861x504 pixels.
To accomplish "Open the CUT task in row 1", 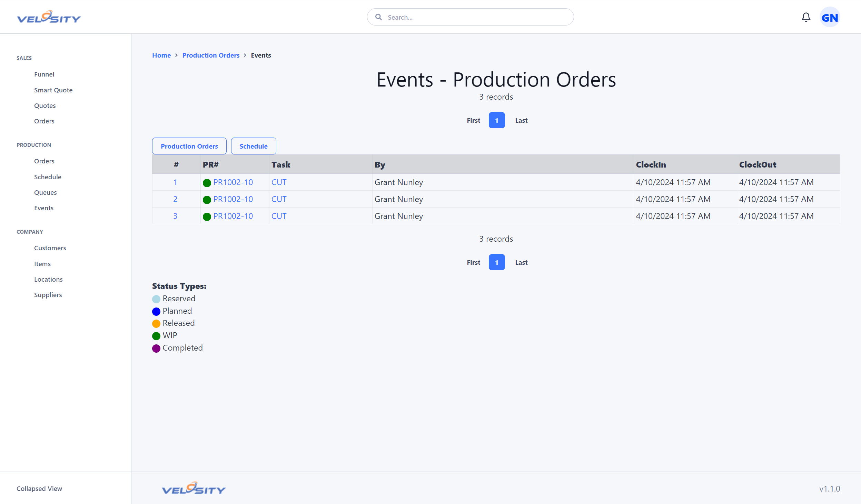I will (x=279, y=182).
